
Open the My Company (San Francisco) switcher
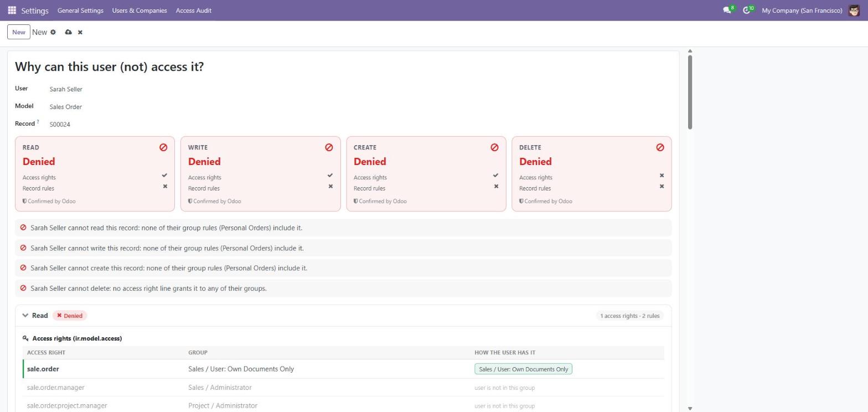point(802,11)
